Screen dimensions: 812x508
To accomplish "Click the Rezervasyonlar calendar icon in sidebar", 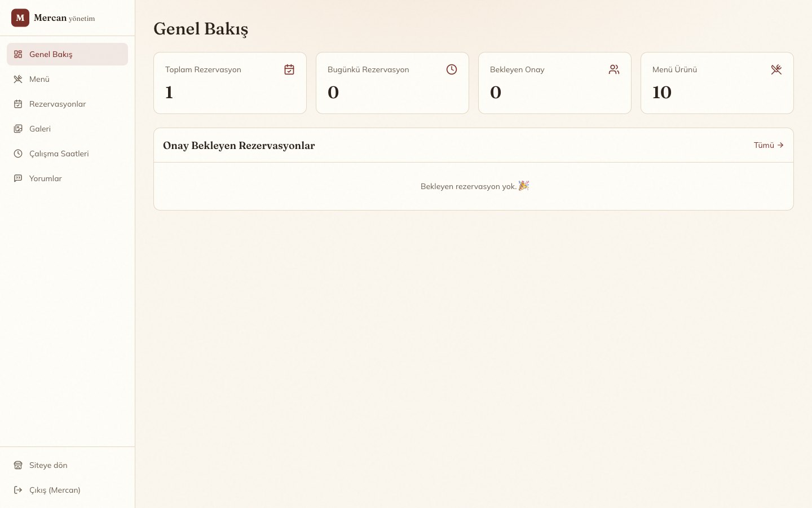I will (18, 104).
